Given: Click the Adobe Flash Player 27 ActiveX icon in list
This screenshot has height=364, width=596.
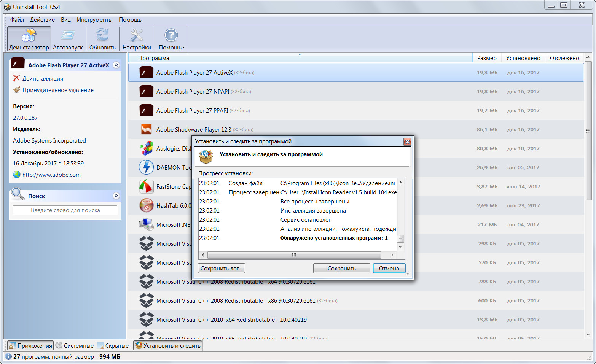Looking at the screenshot, I should (x=146, y=72).
